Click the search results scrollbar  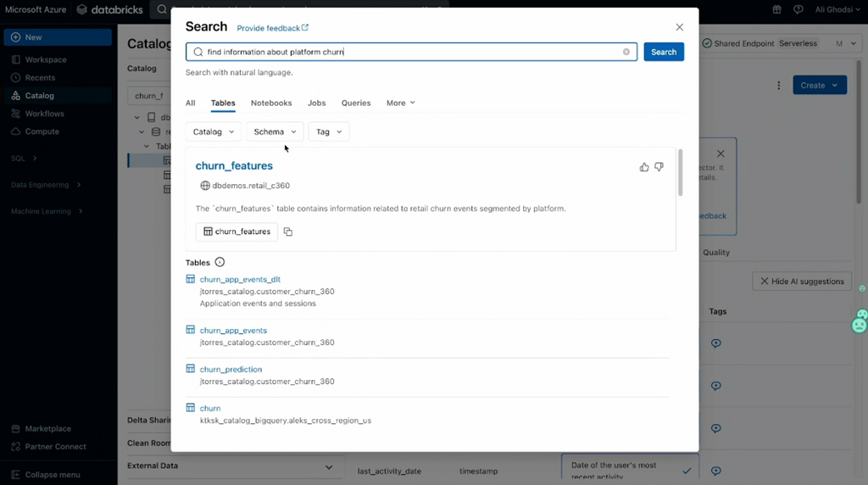click(x=681, y=172)
